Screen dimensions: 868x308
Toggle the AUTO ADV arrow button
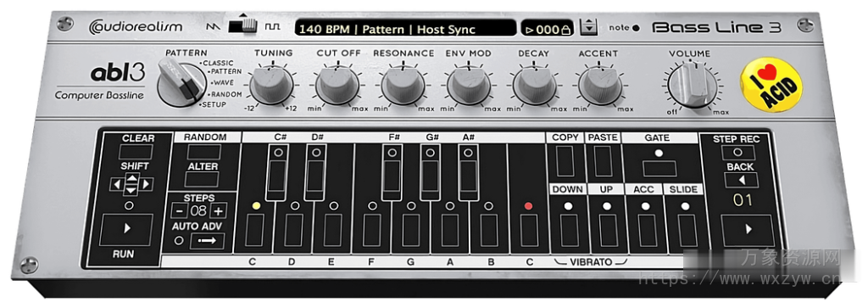pyautogui.click(x=208, y=241)
